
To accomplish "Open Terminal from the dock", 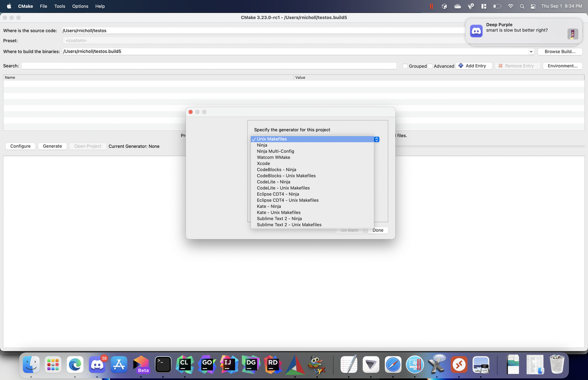I will [x=163, y=365].
